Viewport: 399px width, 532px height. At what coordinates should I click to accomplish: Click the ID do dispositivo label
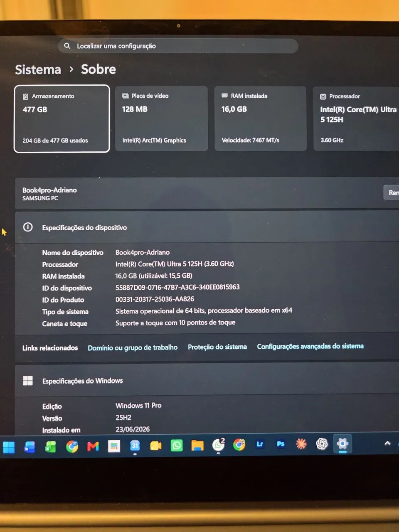tap(67, 288)
